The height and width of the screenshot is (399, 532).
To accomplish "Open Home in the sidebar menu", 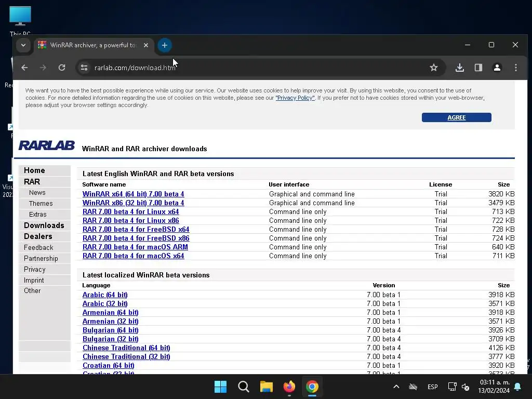I will [34, 170].
